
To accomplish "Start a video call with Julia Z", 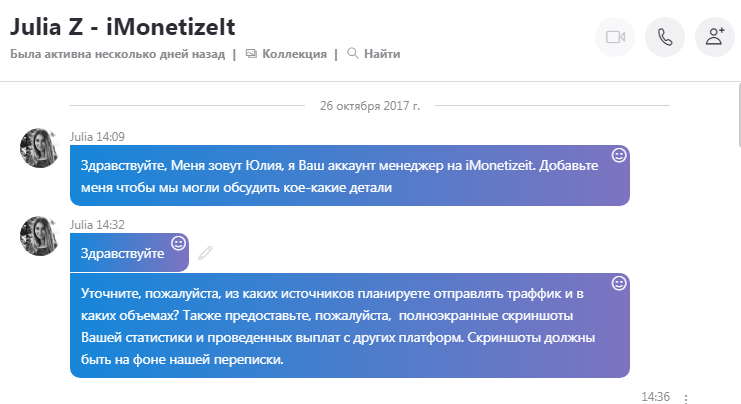I will 615,37.
